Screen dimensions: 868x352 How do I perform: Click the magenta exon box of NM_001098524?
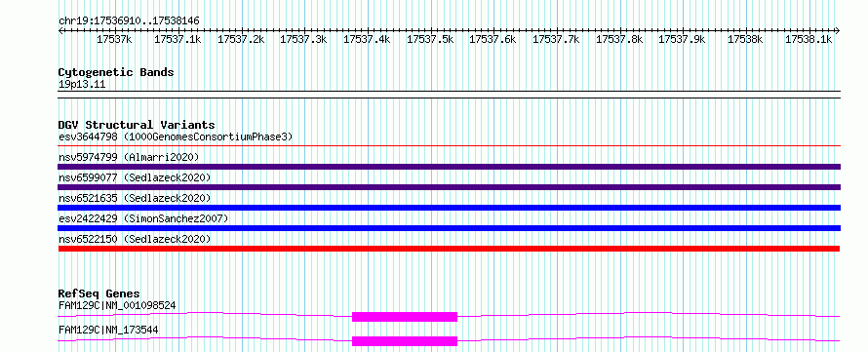(x=405, y=317)
